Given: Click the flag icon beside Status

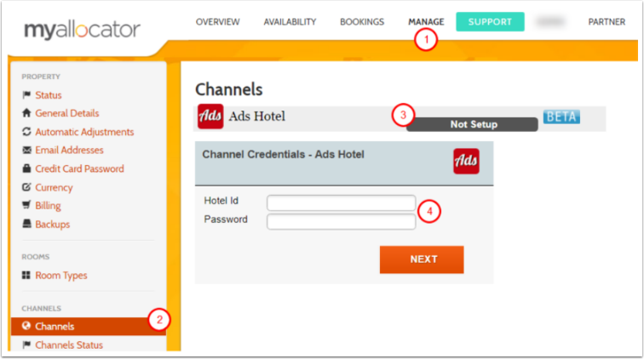Looking at the screenshot, I should (26, 95).
